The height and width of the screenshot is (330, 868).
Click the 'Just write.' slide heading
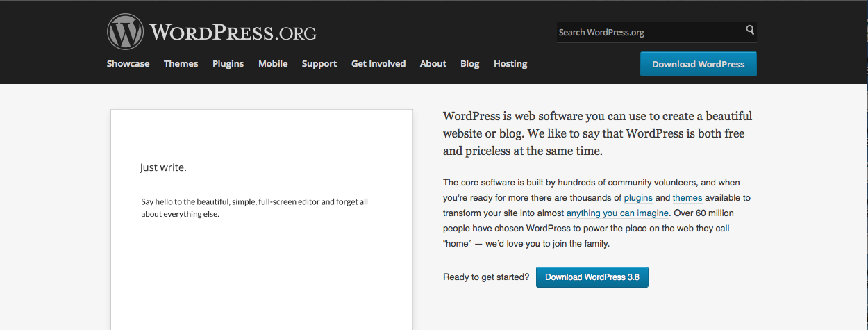pyautogui.click(x=163, y=167)
